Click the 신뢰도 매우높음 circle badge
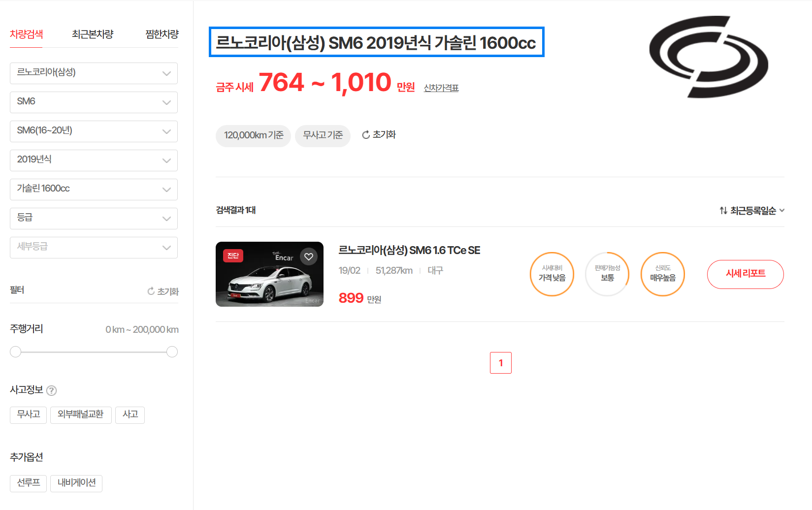This screenshot has width=812, height=510. (662, 274)
